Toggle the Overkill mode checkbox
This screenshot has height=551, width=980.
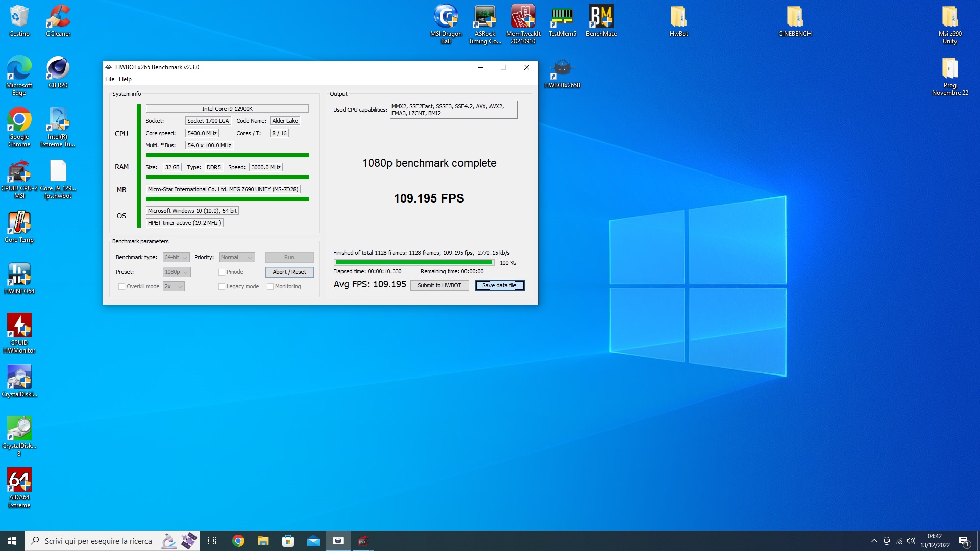[121, 287]
